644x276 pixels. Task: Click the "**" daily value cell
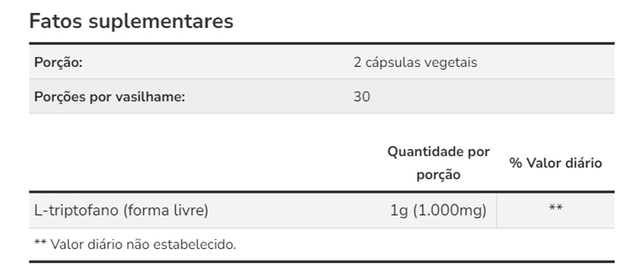[x=555, y=208]
